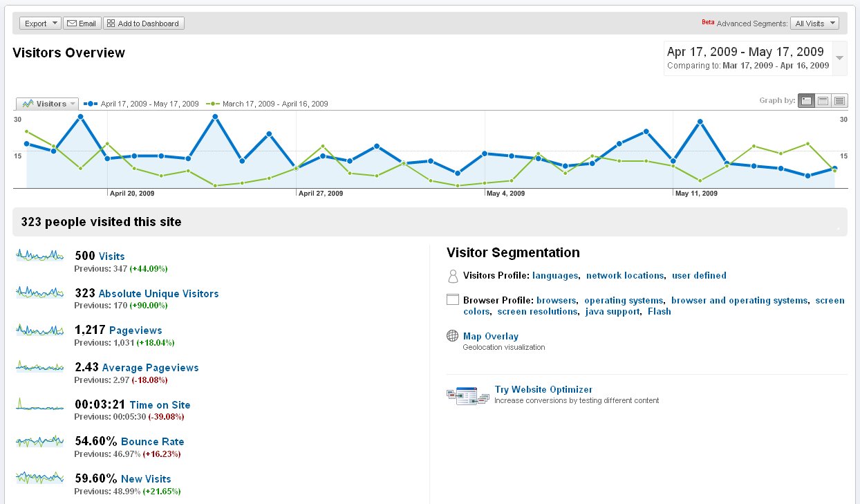
Task: Open the Visits report link
Action: click(112, 256)
